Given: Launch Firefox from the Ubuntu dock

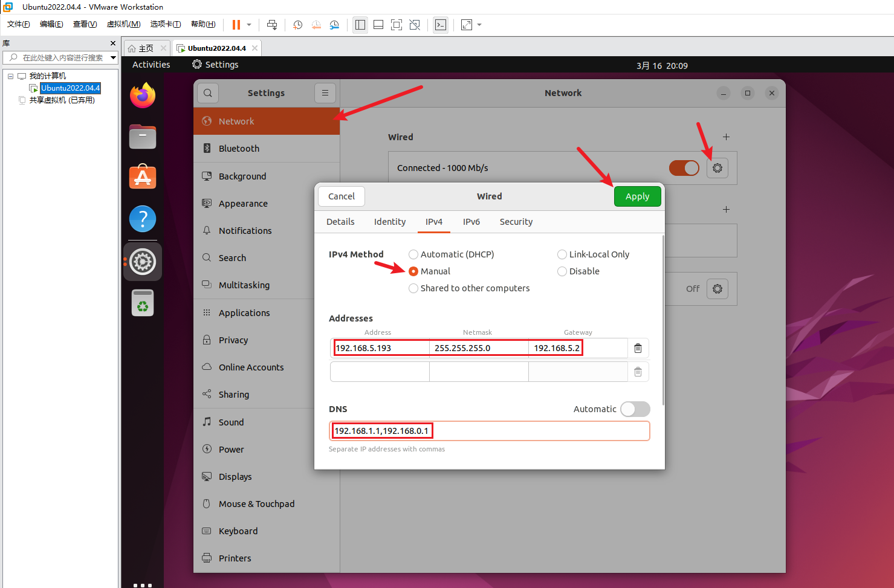Looking at the screenshot, I should [x=143, y=95].
